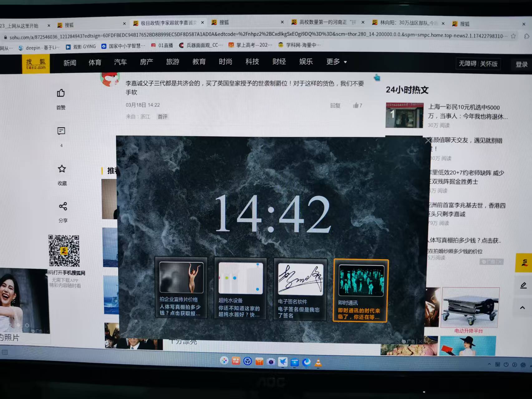Click the 收藏 star icon
This screenshot has height=399, width=532.
pos(62,169)
